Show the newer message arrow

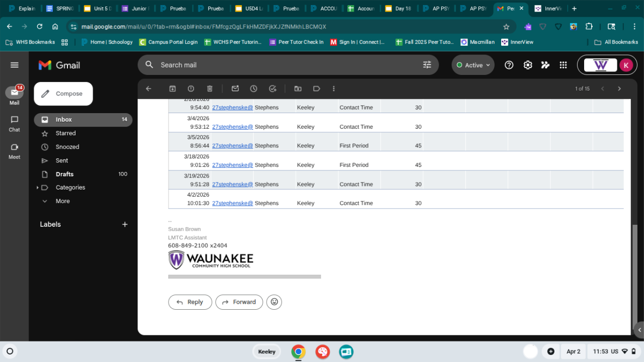pos(602,88)
